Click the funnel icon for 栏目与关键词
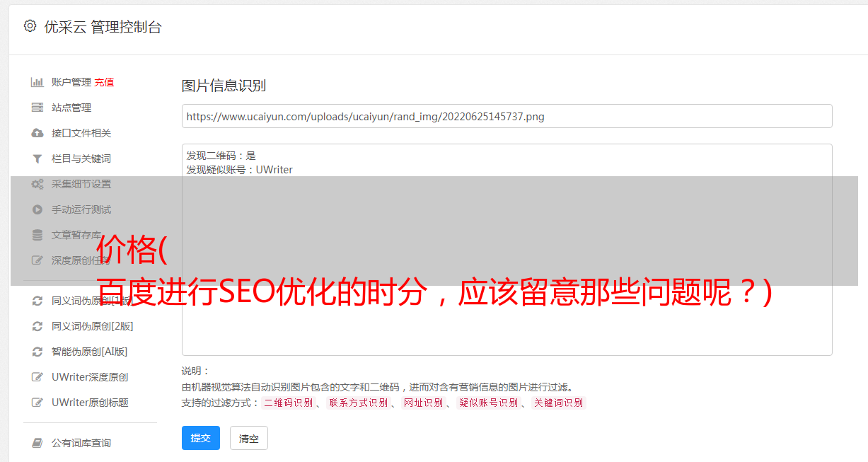Screen dimensions: 868x462 coord(37,158)
